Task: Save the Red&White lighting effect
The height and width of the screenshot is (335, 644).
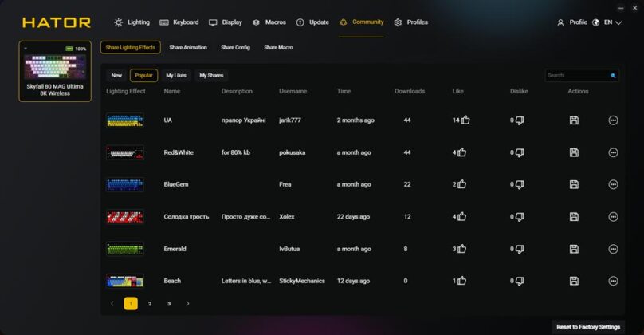Action: pyautogui.click(x=574, y=152)
